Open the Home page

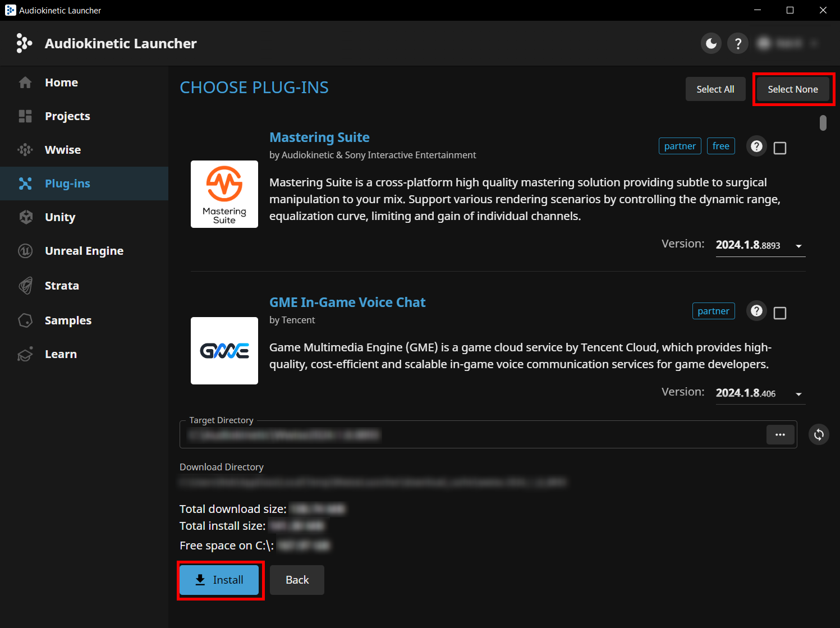click(x=84, y=82)
